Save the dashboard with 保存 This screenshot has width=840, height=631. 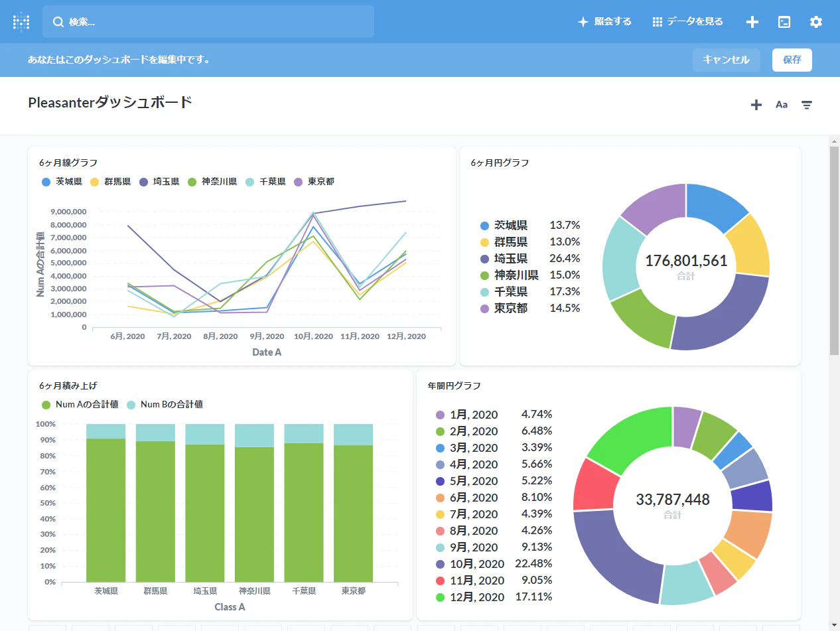point(792,60)
